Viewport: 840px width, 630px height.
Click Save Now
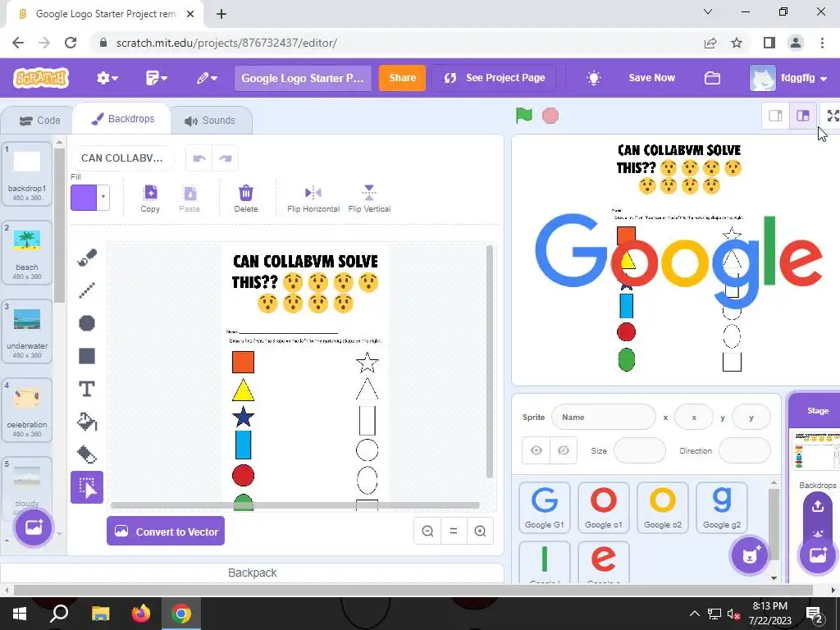click(651, 78)
